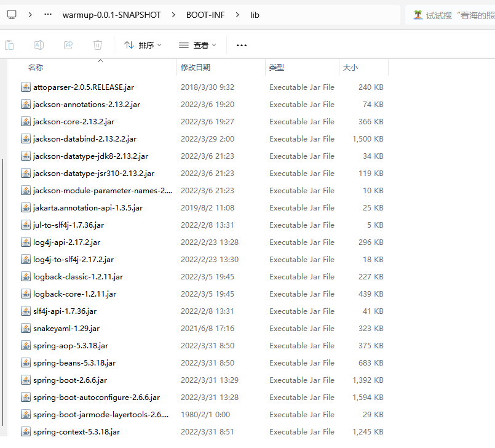Viewport: 495px width, 448px height.
Task: Open the toolbar's three-dot more options menu
Action: tap(242, 46)
